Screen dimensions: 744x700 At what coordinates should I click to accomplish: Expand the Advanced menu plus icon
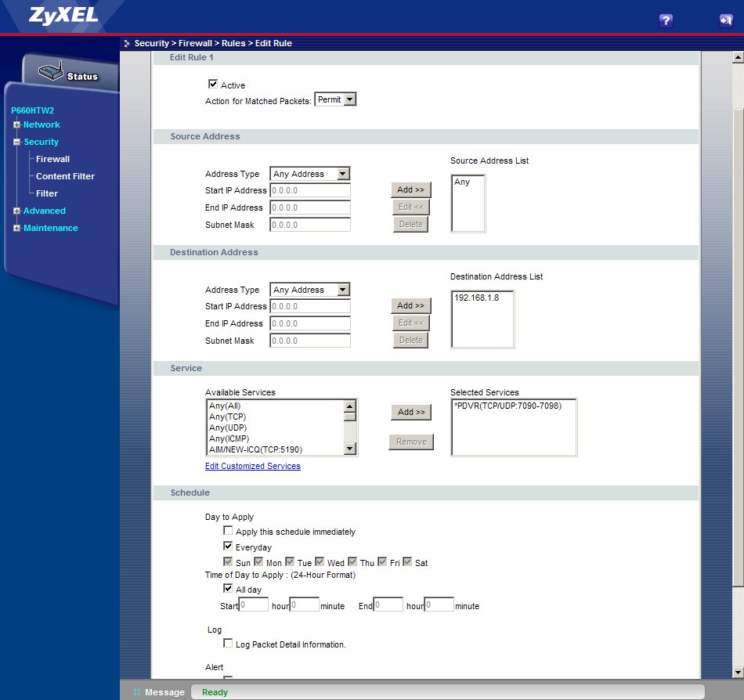click(16, 211)
